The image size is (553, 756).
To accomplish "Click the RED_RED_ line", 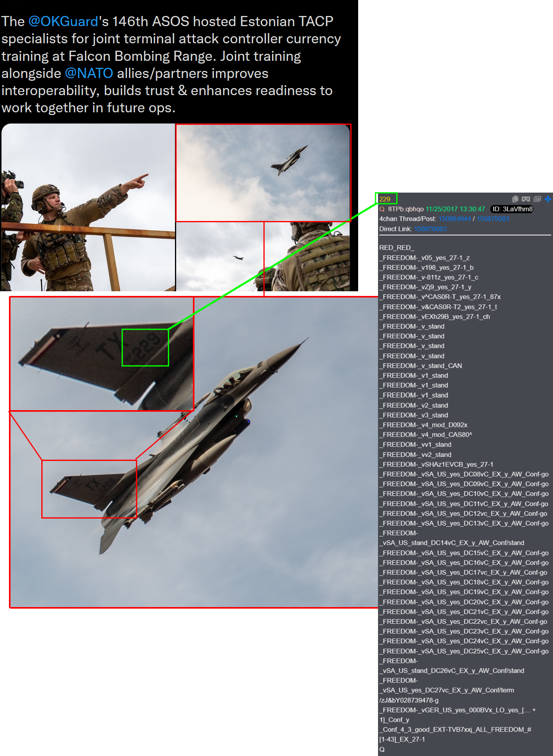I will click(397, 248).
